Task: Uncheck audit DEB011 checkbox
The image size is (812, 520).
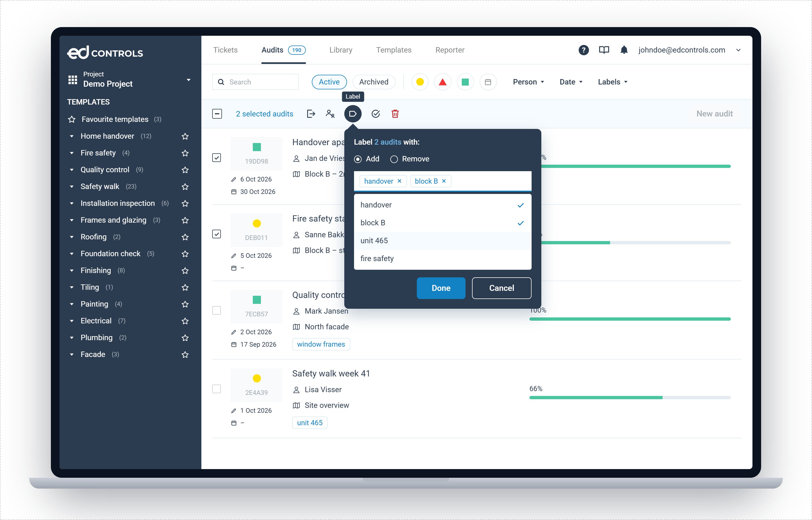Action: click(217, 234)
